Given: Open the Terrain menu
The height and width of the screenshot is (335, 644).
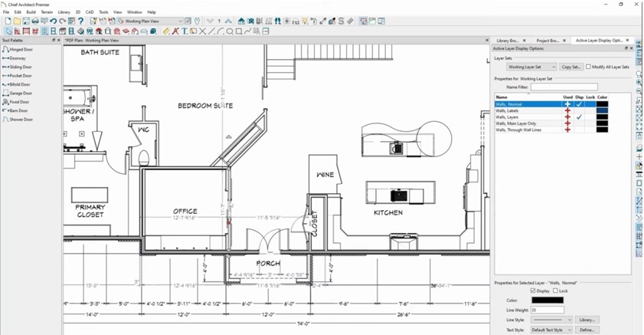Looking at the screenshot, I should (x=47, y=12).
